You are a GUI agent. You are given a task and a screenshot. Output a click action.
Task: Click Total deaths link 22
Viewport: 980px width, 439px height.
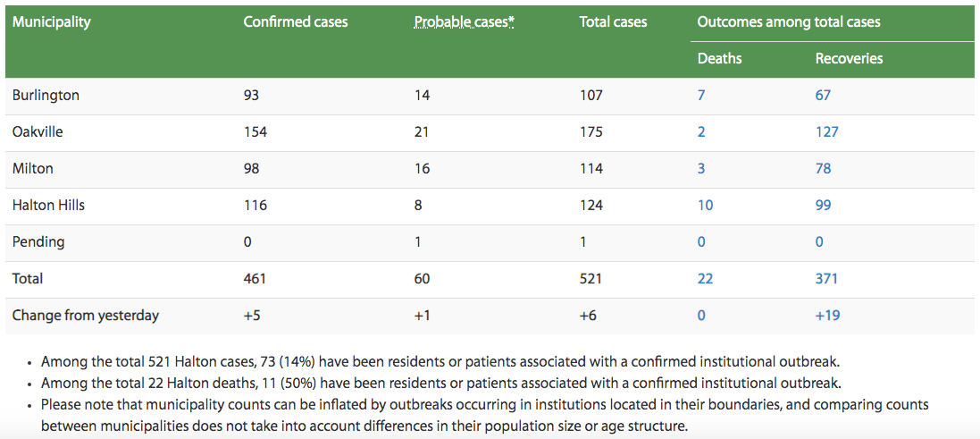pyautogui.click(x=706, y=279)
